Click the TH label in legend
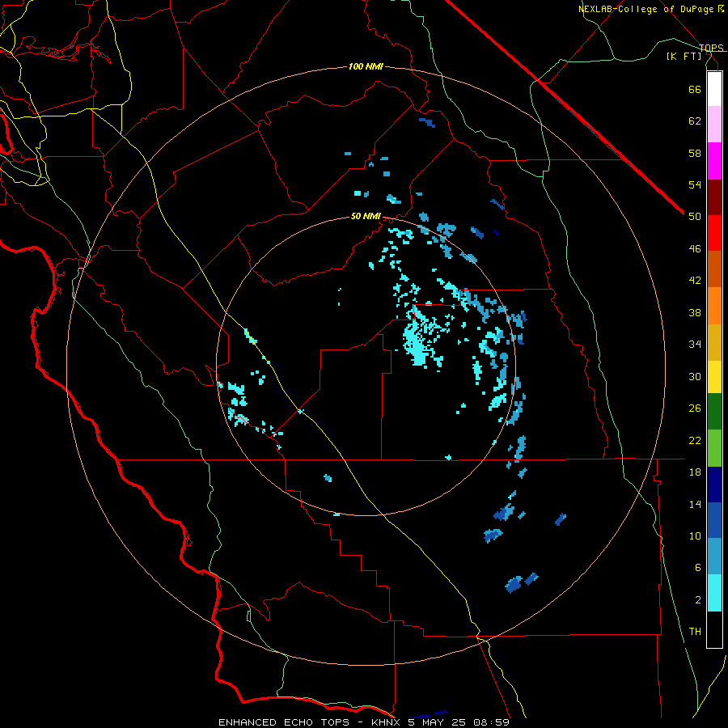Viewport: 728px width, 728px height. click(695, 632)
